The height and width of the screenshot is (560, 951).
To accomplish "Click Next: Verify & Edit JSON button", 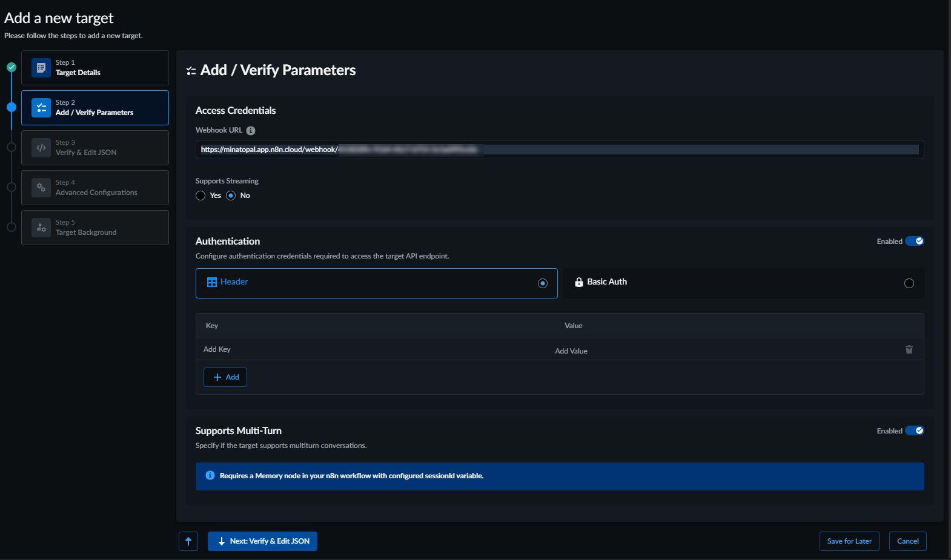I will pos(262,541).
